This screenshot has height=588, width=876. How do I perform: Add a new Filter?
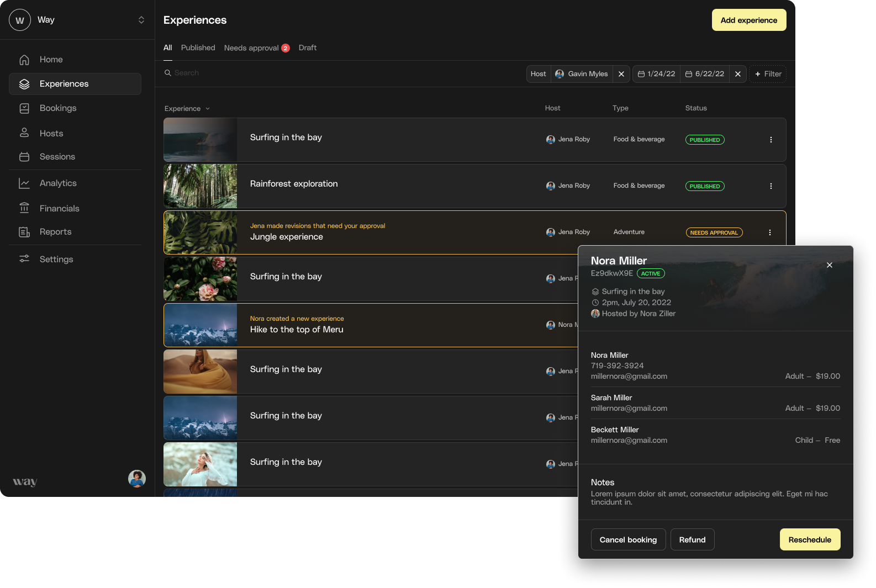[768, 74]
